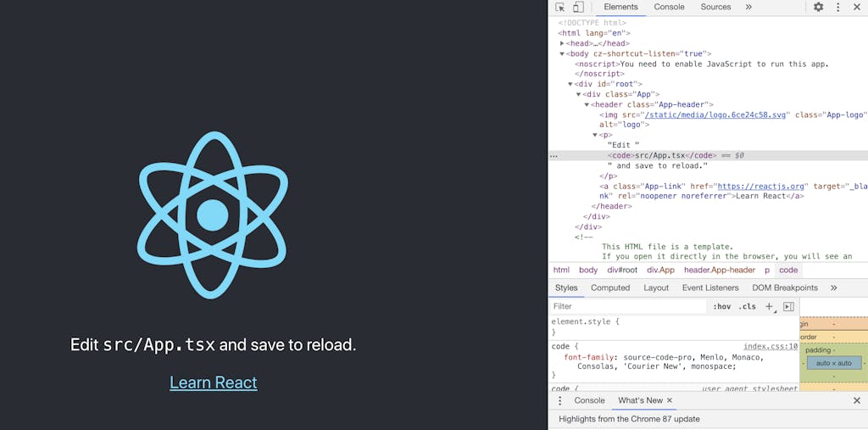Expand the head element node
The height and width of the screenshot is (430, 868).
pyautogui.click(x=562, y=43)
